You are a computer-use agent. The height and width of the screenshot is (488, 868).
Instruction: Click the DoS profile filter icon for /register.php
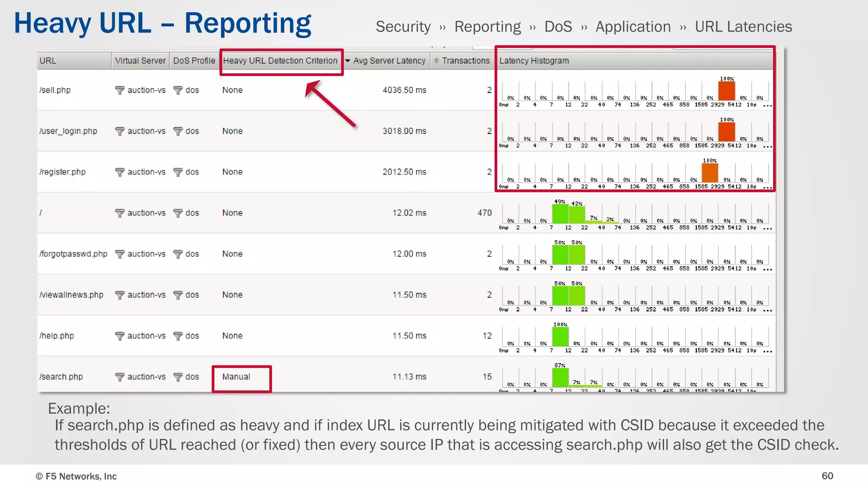tap(178, 172)
